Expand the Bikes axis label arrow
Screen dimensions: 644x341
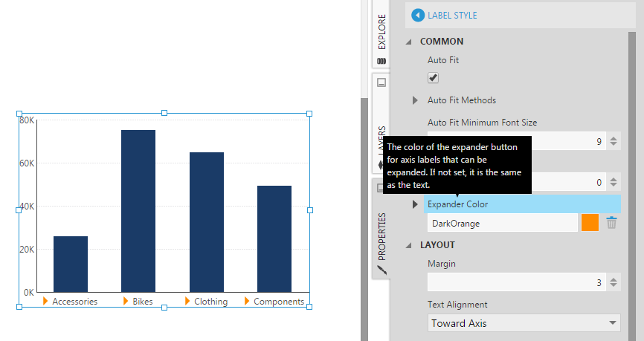[126, 301]
